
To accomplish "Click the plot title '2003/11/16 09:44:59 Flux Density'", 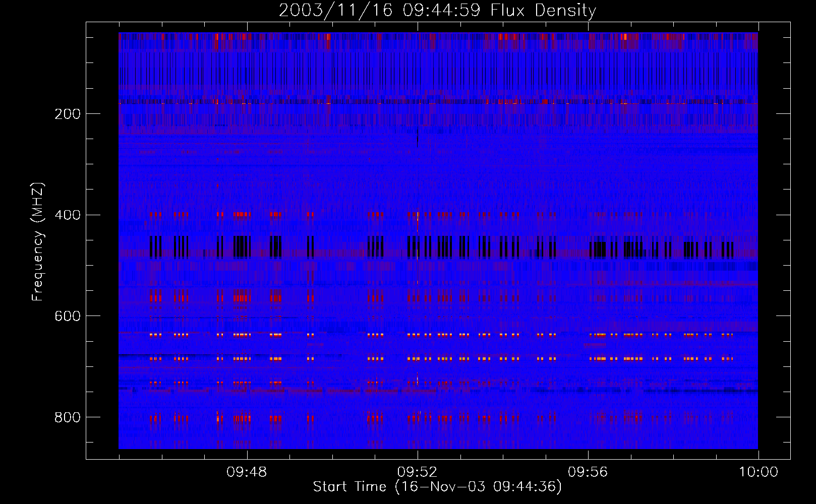I will click(x=437, y=10).
